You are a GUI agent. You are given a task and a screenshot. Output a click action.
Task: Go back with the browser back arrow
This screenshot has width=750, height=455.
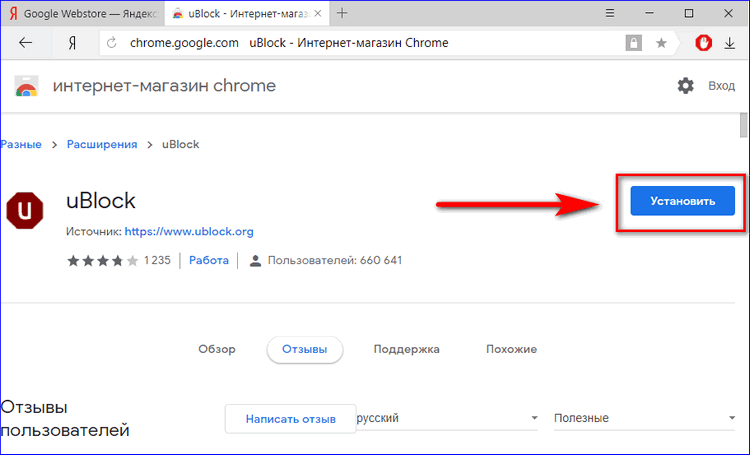(x=25, y=43)
